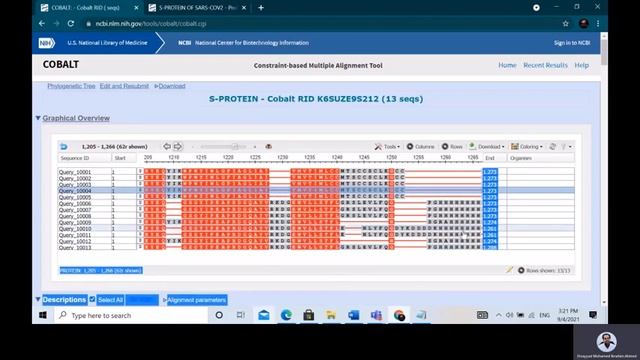
Task: Click Sign in to NCBI
Action: click(572, 43)
